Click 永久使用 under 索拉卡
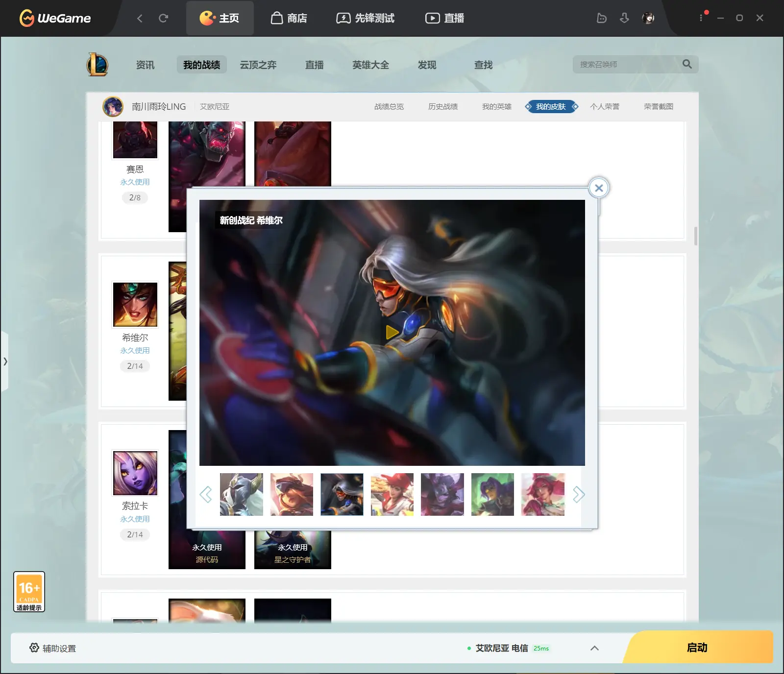The image size is (784, 674). point(135,519)
